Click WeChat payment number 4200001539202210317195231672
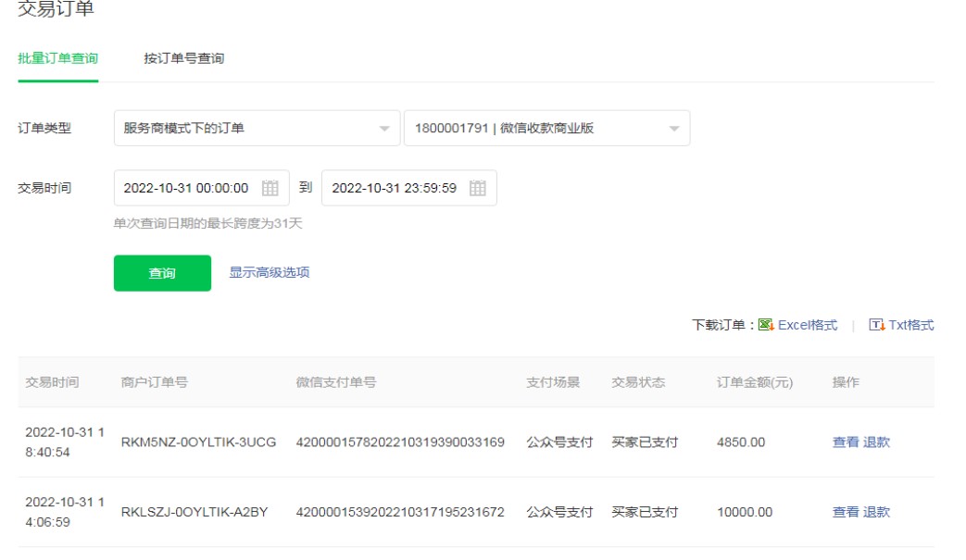This screenshot has height=560, width=966. tap(400, 512)
